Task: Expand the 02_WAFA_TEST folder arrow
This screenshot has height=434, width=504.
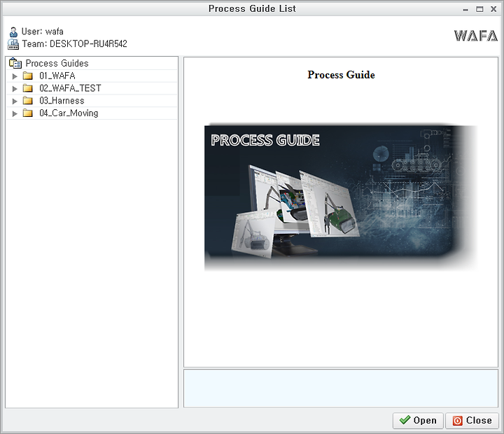Action: click(15, 88)
